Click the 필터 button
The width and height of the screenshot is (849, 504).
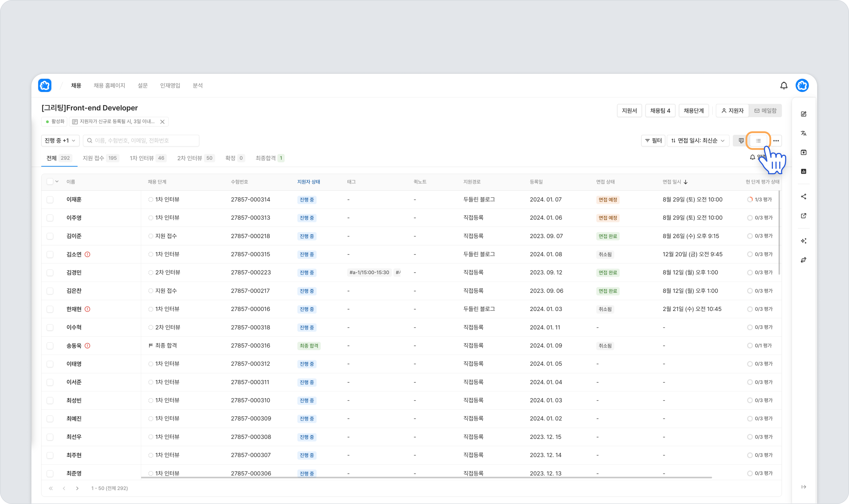pyautogui.click(x=653, y=141)
